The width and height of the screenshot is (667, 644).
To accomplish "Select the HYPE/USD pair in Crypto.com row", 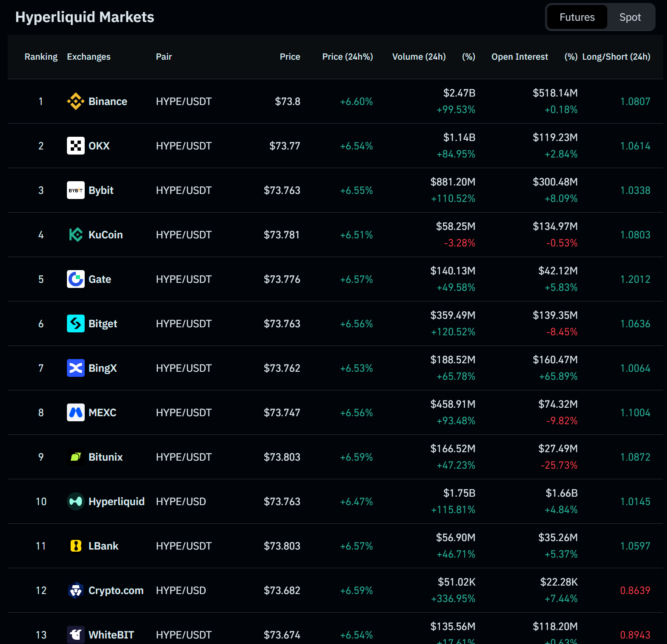I will tap(181, 590).
